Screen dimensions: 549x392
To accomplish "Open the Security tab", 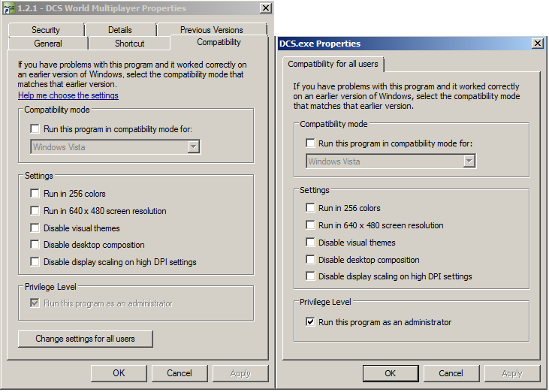I will pyautogui.click(x=46, y=30).
